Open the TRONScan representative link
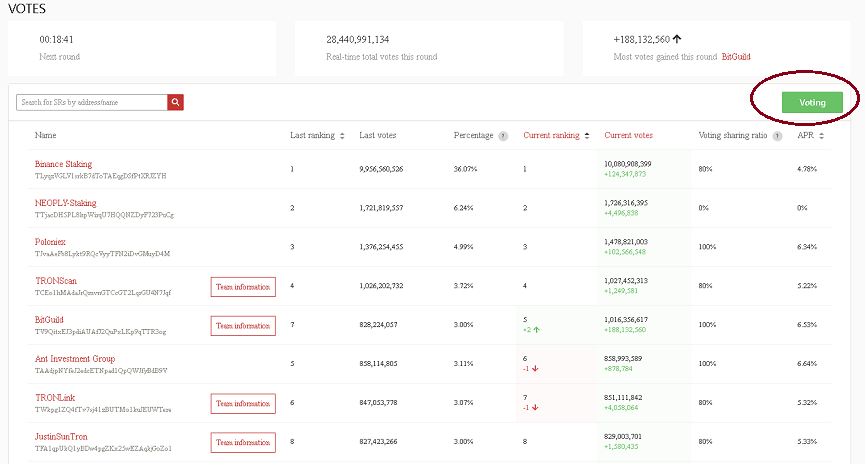Screen dimensions: 865x464 tap(56, 281)
